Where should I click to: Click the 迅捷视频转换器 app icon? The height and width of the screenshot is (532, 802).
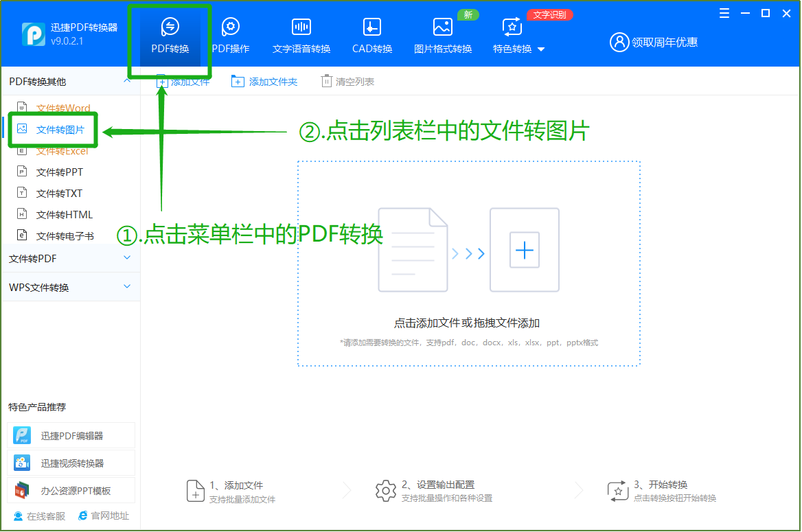(x=22, y=463)
